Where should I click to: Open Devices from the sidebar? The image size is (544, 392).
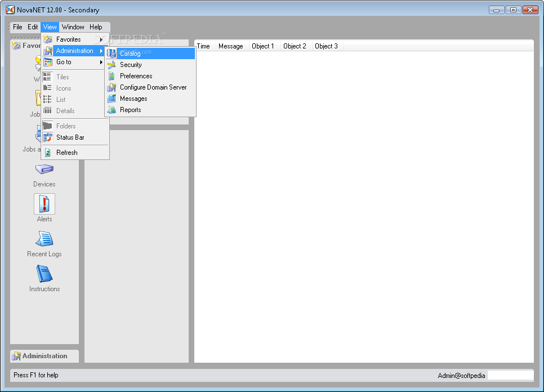pos(44,170)
